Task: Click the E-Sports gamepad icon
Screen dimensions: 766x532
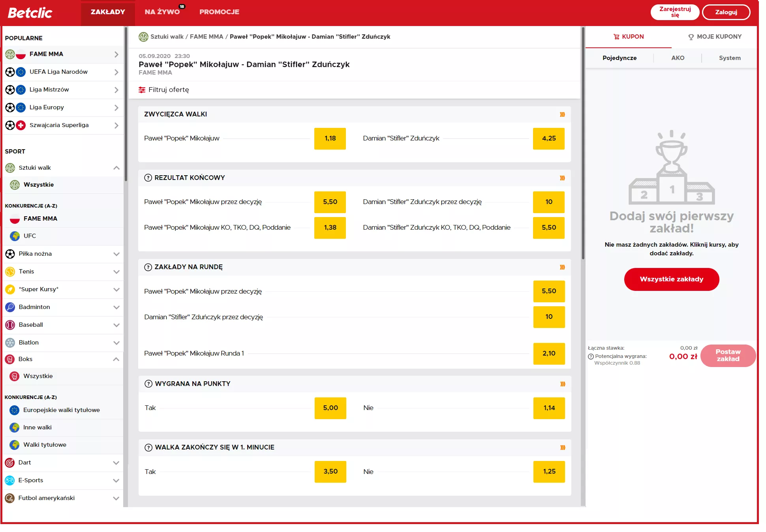Action: pyautogui.click(x=9, y=480)
